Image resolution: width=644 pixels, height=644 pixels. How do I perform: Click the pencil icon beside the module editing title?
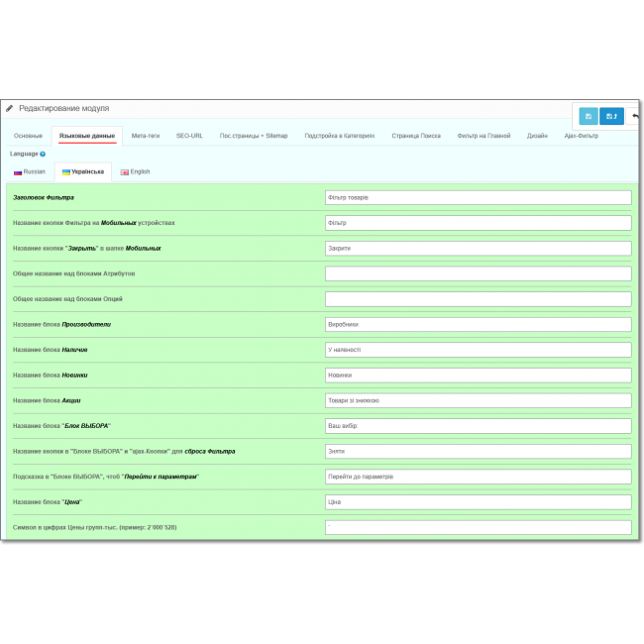pos(10,108)
